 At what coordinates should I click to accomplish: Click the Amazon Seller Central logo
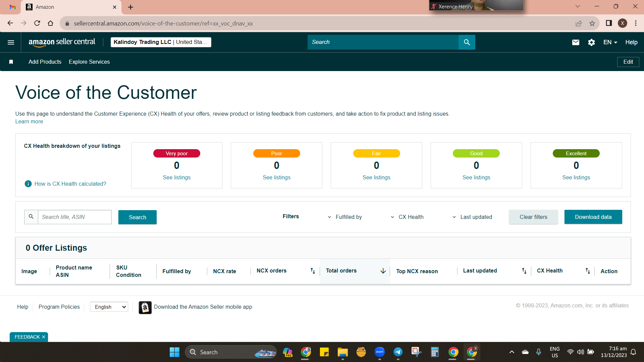coord(62,42)
